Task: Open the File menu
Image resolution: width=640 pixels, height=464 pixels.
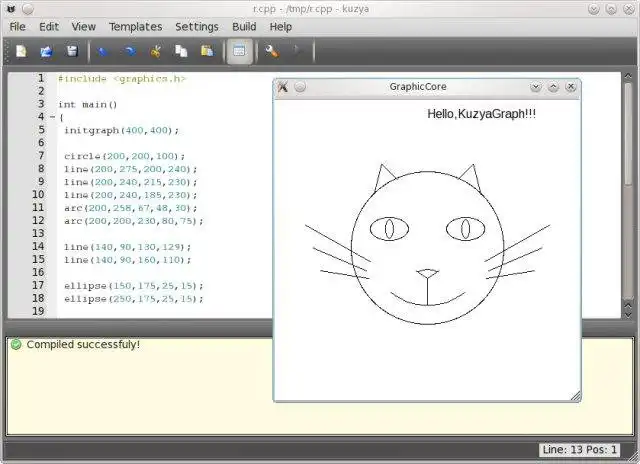Action: [x=18, y=27]
